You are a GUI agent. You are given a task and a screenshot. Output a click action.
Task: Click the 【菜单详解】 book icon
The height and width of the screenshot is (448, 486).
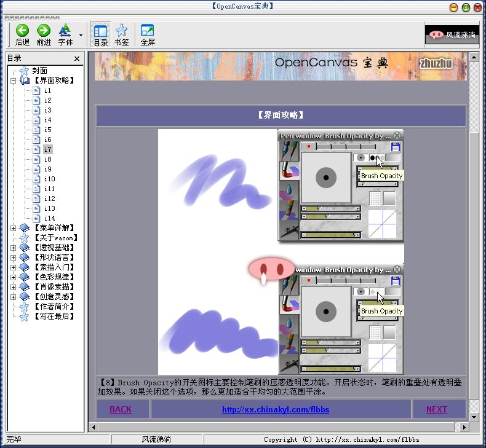coord(25,228)
